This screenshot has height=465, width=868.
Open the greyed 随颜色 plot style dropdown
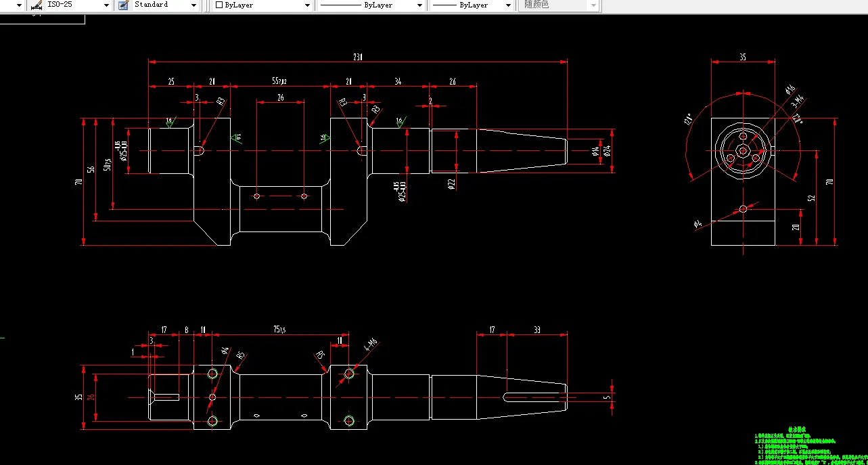coord(593,5)
